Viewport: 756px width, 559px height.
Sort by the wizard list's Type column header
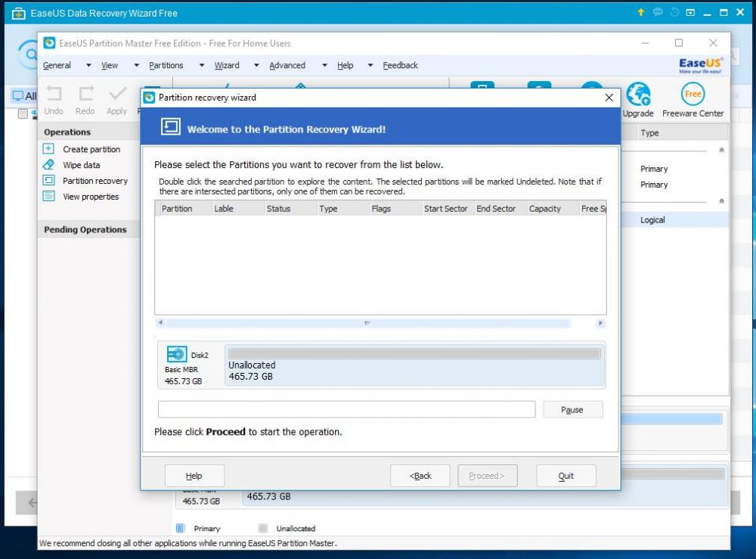point(342,208)
